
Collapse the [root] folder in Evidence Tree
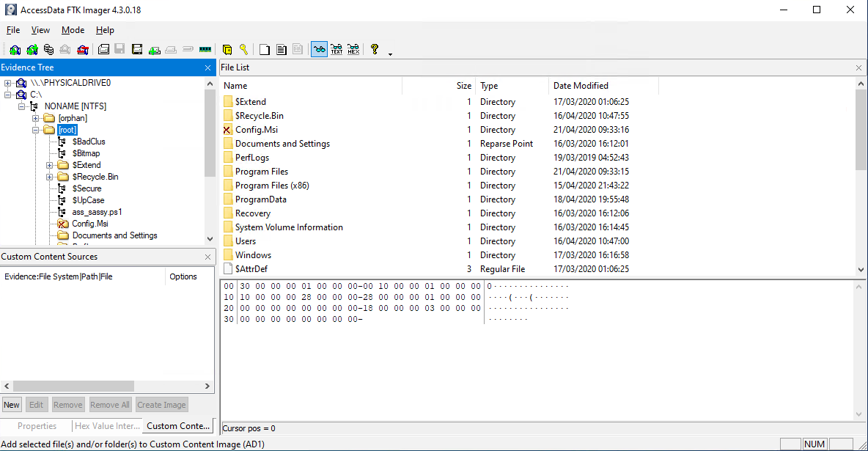[x=36, y=130]
